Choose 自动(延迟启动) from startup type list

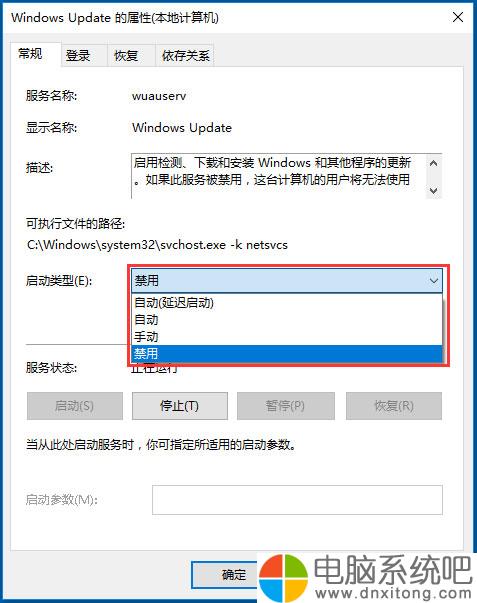(x=287, y=303)
